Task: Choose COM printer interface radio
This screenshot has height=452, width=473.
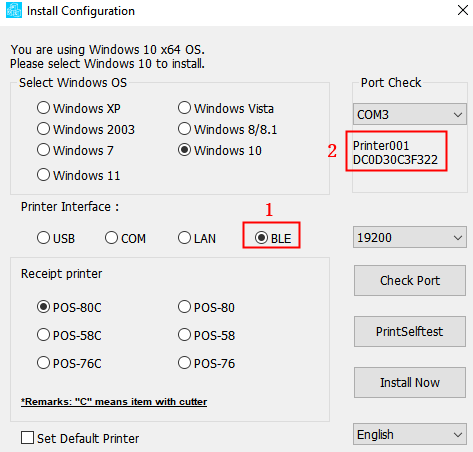Action: [126, 238]
